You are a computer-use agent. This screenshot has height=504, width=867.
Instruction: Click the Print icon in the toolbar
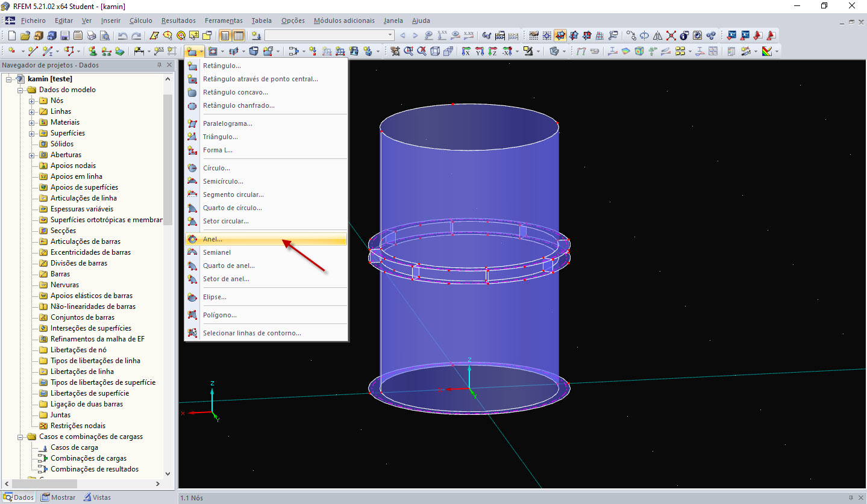click(x=91, y=36)
